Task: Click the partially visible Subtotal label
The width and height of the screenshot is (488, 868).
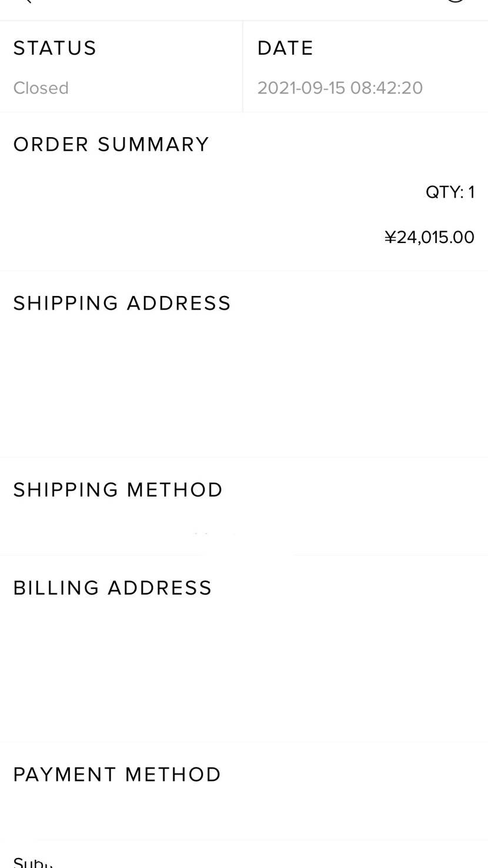Action: click(33, 863)
